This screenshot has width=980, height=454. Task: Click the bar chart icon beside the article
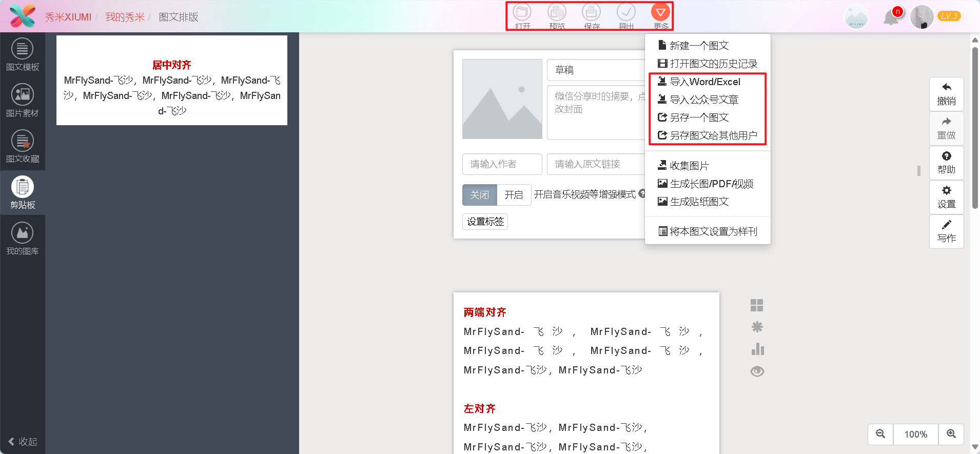[x=757, y=349]
